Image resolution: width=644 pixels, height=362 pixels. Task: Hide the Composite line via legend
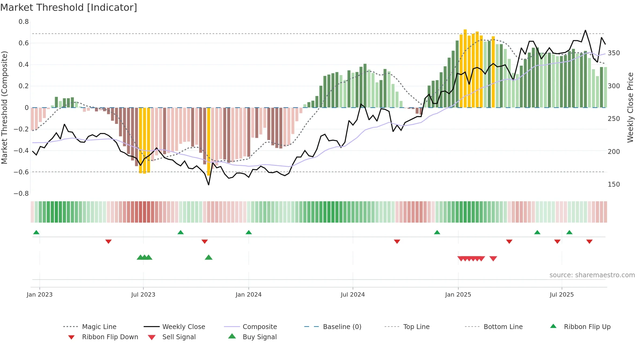(250, 327)
